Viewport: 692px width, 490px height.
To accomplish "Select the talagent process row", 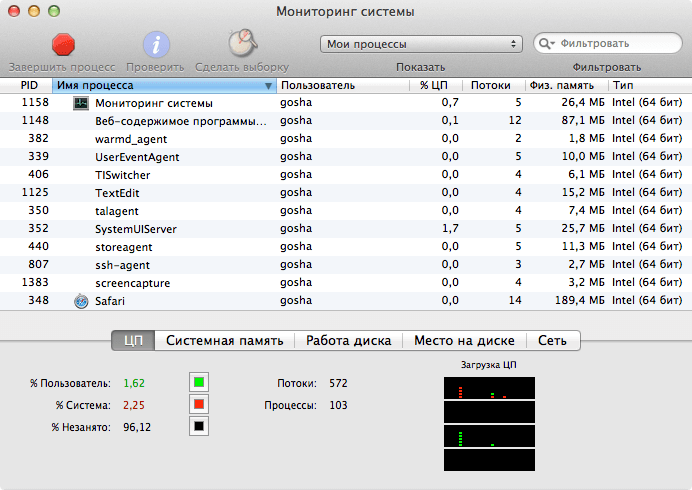I will tap(346, 211).
